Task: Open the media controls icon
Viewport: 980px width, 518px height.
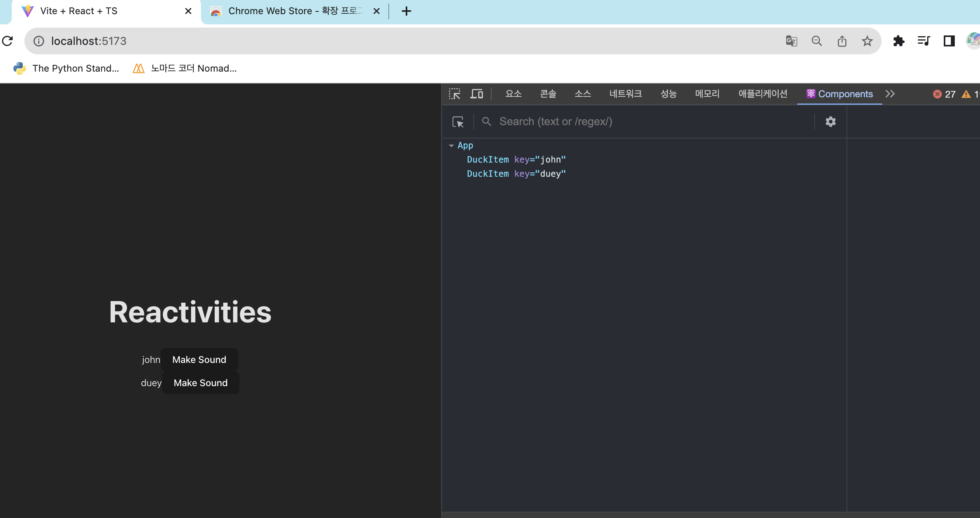Action: [924, 41]
